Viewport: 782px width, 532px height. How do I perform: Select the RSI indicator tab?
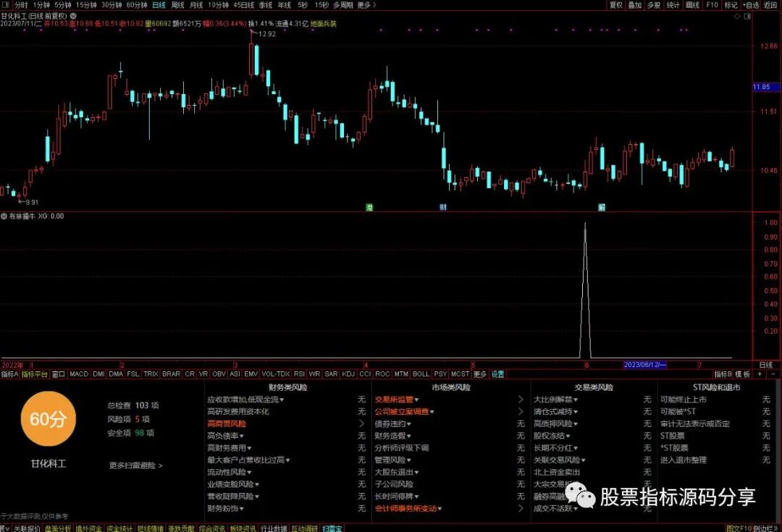click(299, 374)
